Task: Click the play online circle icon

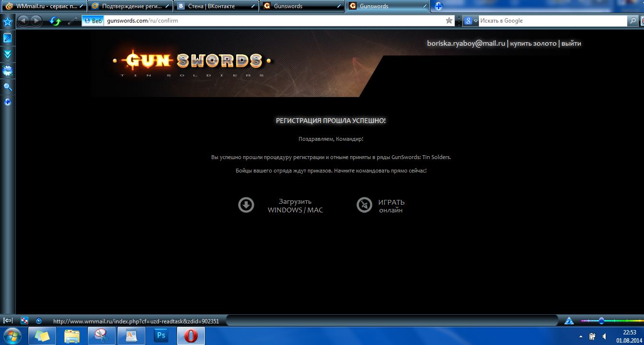Action: tap(364, 205)
